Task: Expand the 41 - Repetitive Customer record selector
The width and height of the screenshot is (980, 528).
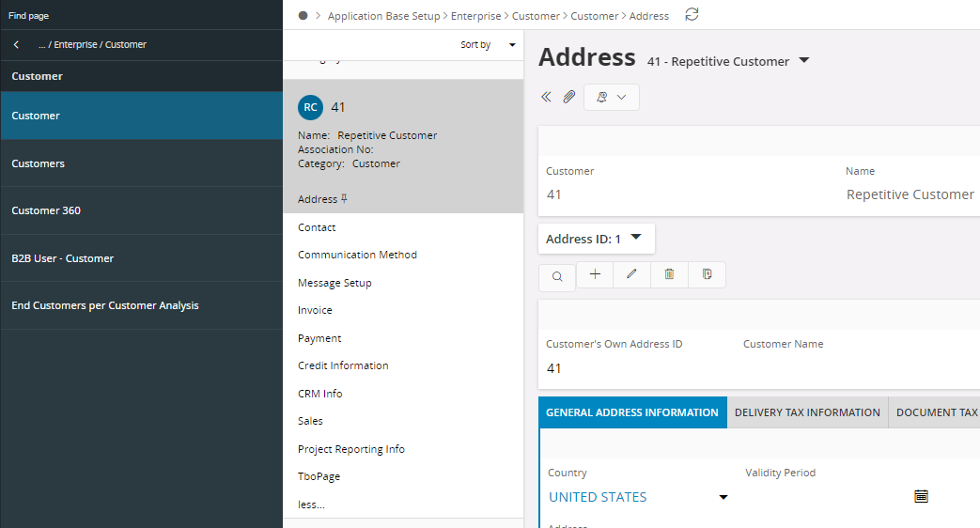Action: (803, 61)
